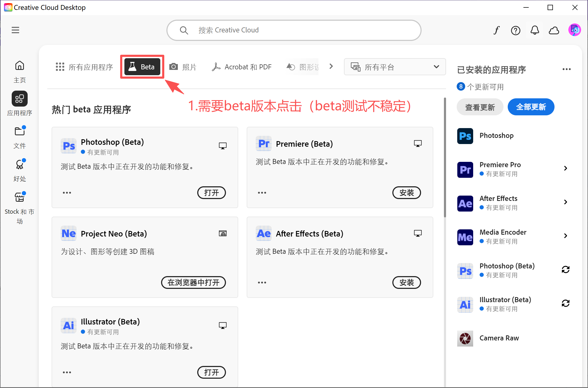Screen dimensions: 588x388
Task: Click 在浏览器中打开 for Project Neo
Action: pos(193,282)
